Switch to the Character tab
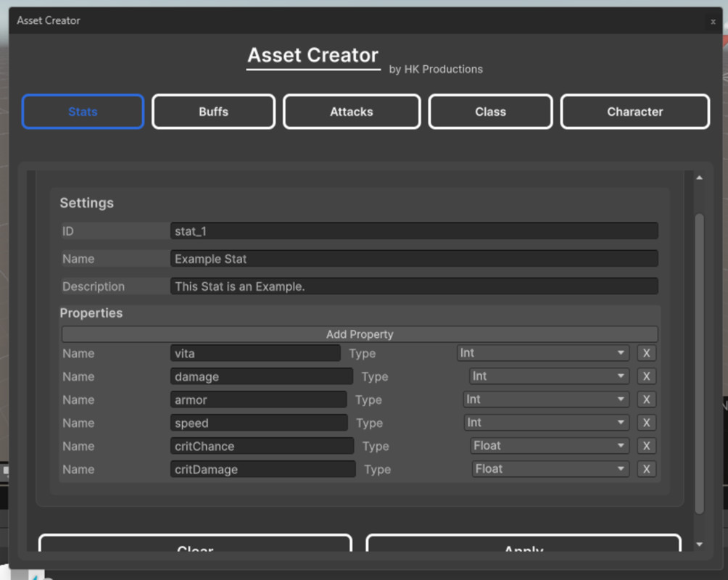The height and width of the screenshot is (580, 728). coord(634,112)
